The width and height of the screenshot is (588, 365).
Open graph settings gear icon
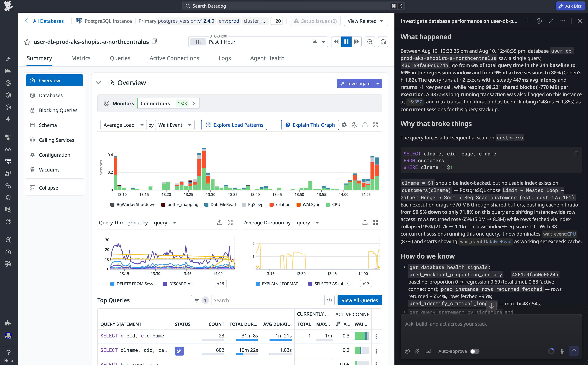tap(344, 125)
